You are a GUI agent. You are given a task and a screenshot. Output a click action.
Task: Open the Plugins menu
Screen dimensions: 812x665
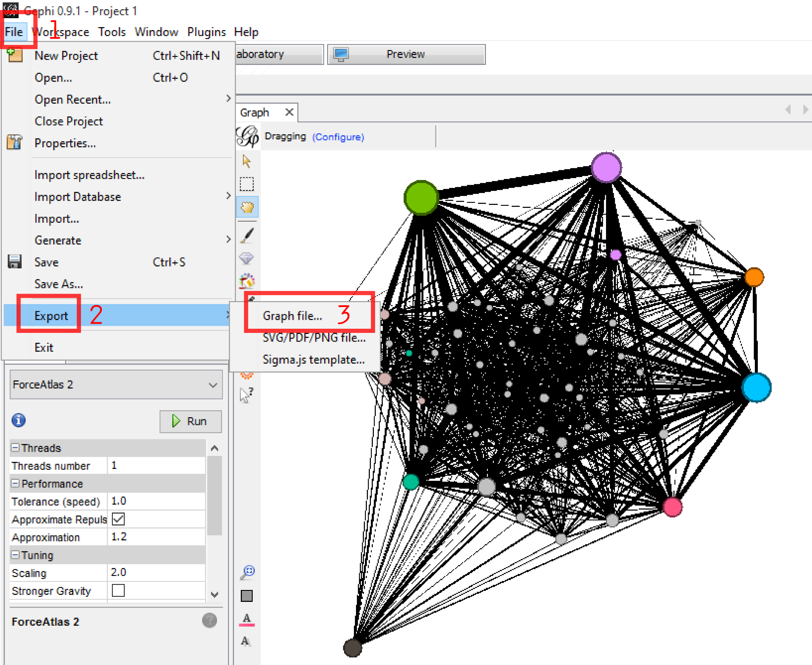tap(206, 32)
